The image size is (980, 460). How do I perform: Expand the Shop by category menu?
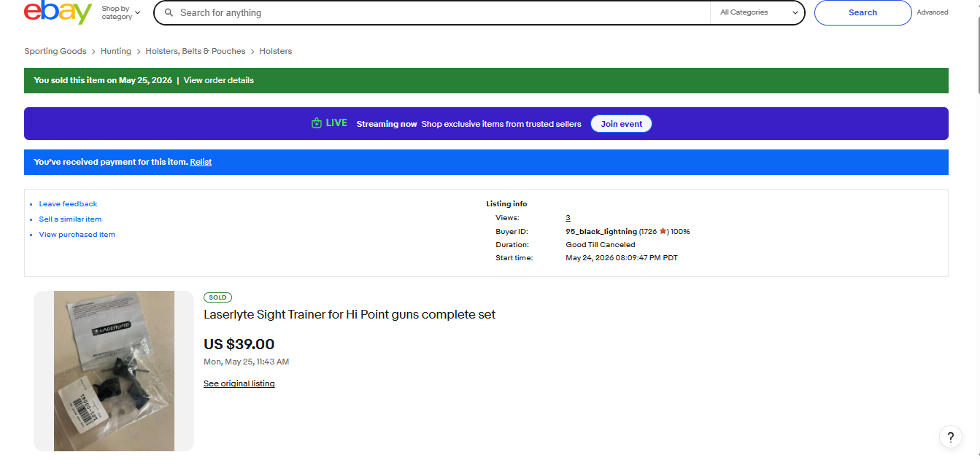pyautogui.click(x=120, y=12)
